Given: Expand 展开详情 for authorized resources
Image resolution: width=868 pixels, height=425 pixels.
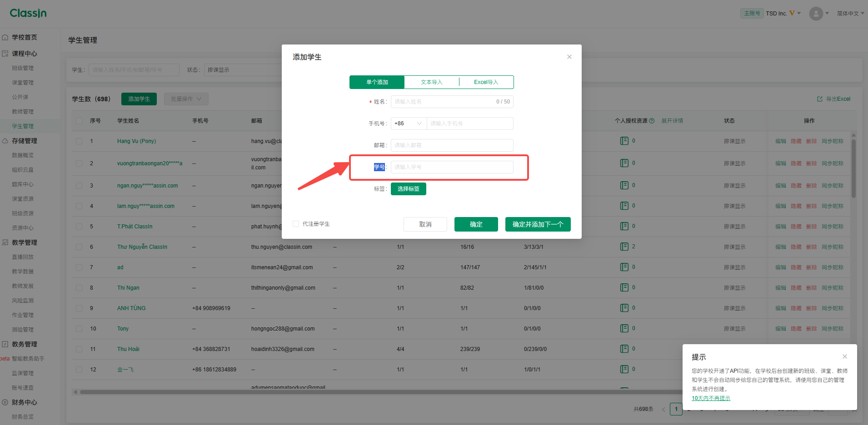Looking at the screenshot, I should (672, 121).
